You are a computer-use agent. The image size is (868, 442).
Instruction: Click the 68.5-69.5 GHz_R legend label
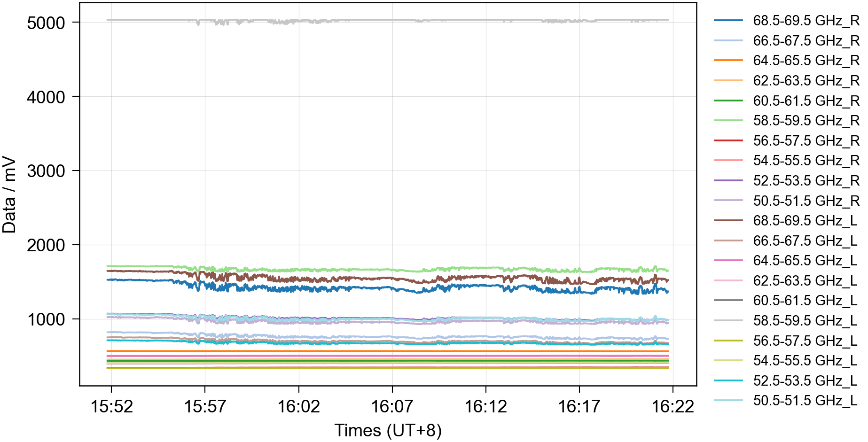point(805,21)
